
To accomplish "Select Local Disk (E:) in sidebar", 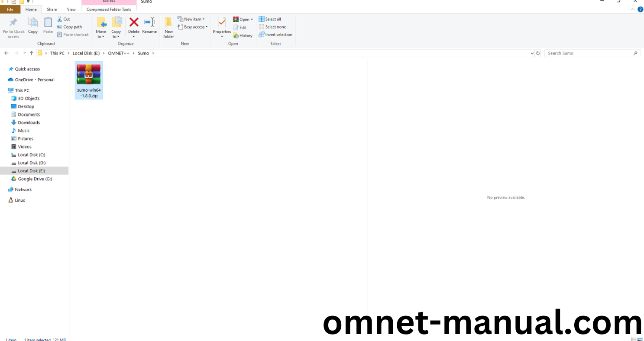I will (34, 171).
